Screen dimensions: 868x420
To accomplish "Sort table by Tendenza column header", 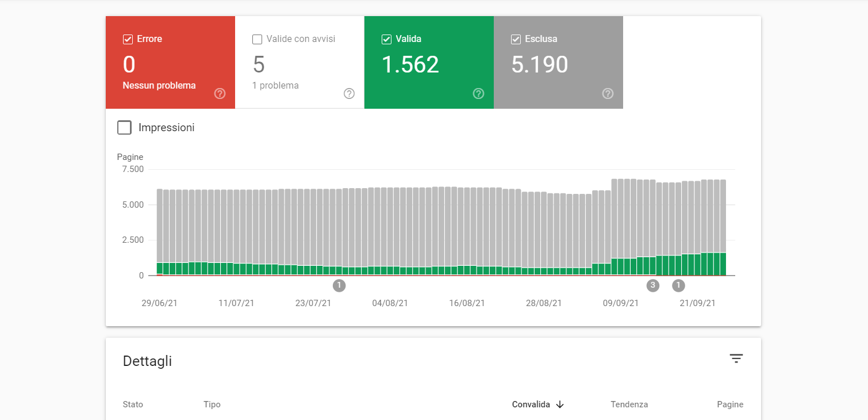I will pyautogui.click(x=629, y=404).
